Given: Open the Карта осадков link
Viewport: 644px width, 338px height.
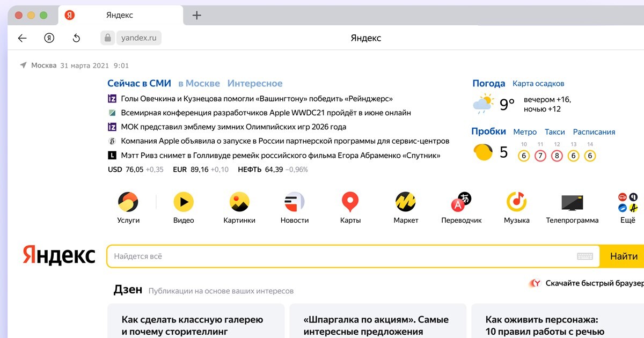Looking at the screenshot, I should (538, 84).
